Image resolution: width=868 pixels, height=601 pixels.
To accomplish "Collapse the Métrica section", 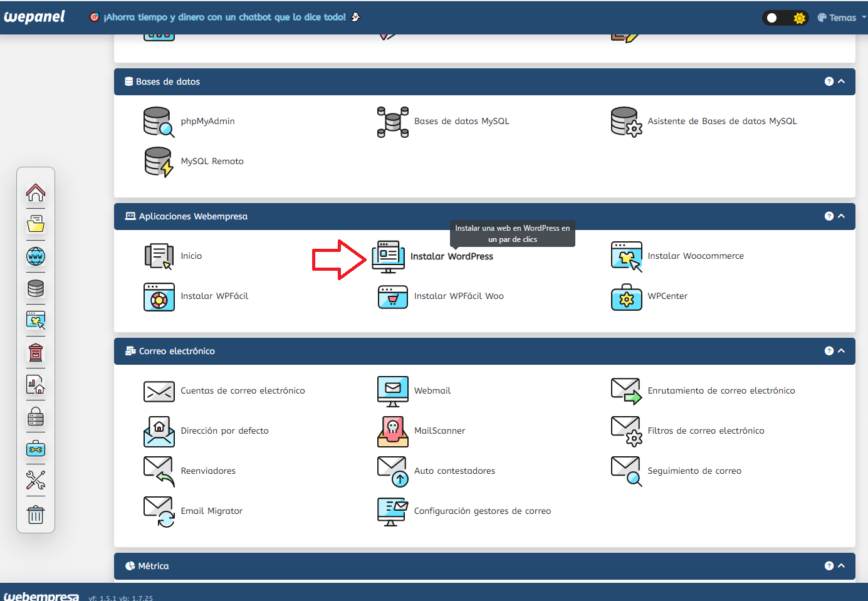I will (x=842, y=566).
